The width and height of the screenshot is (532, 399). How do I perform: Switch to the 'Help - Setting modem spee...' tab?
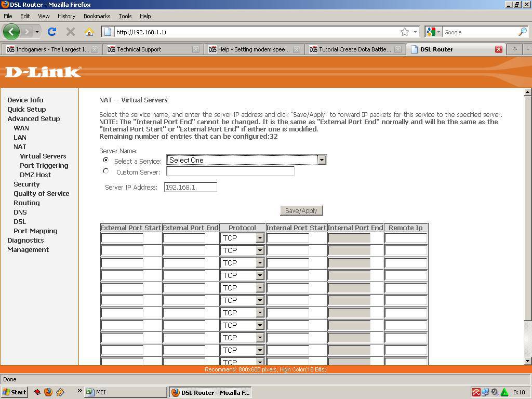click(x=254, y=49)
